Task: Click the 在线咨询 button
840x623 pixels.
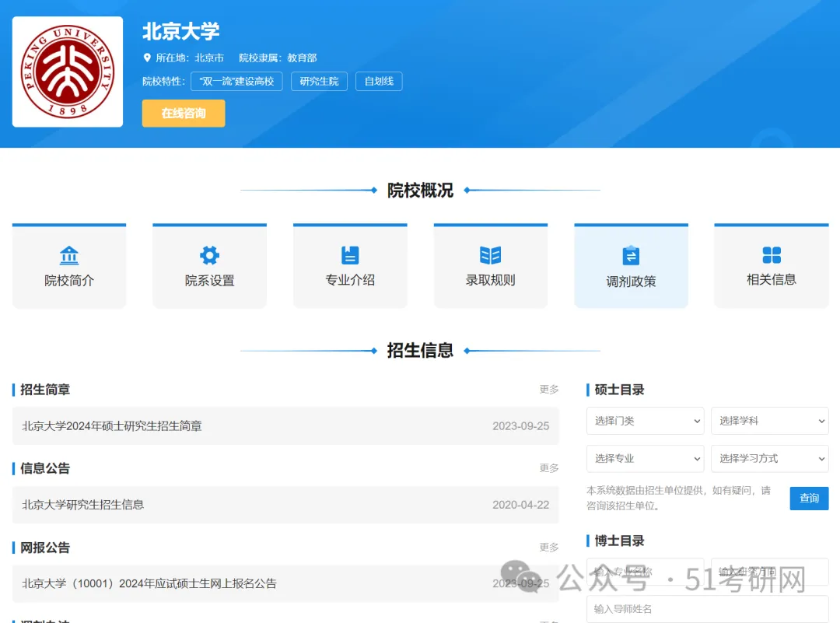Action: pyautogui.click(x=184, y=113)
